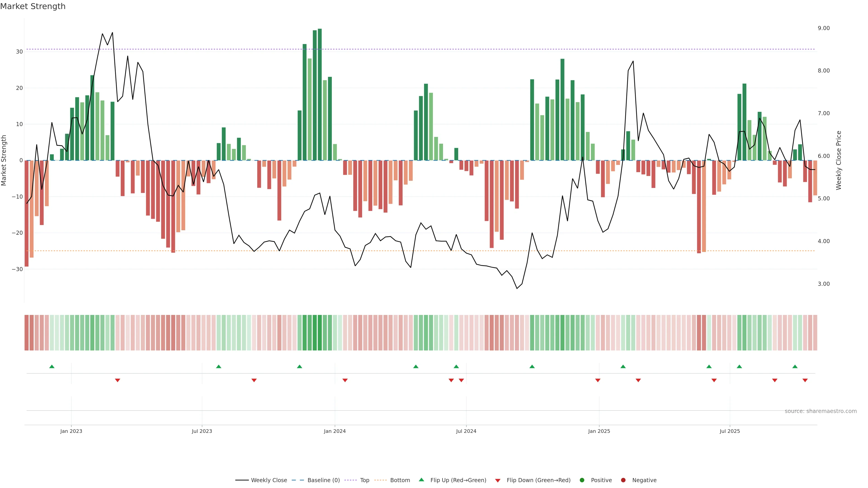Viewport: 868px width, 488px height.
Task: Click the dark red Negative legend dot
Action: (623, 480)
